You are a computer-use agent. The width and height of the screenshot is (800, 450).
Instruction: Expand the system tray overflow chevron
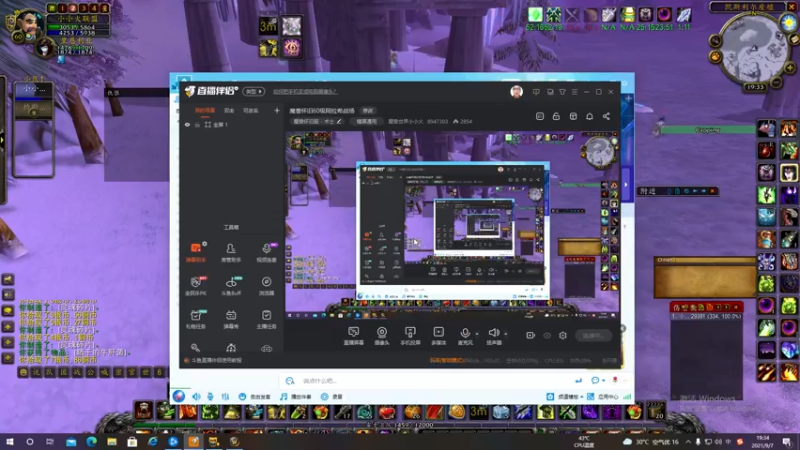tap(688, 442)
